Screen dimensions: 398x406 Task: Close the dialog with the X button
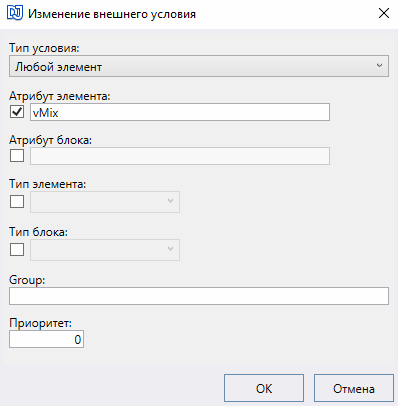tap(384, 13)
